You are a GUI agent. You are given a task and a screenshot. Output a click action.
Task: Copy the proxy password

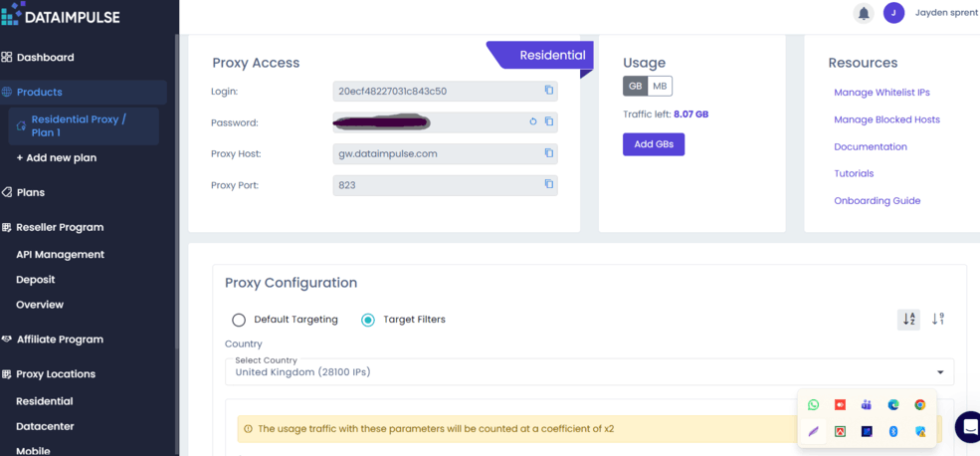pyautogui.click(x=549, y=121)
